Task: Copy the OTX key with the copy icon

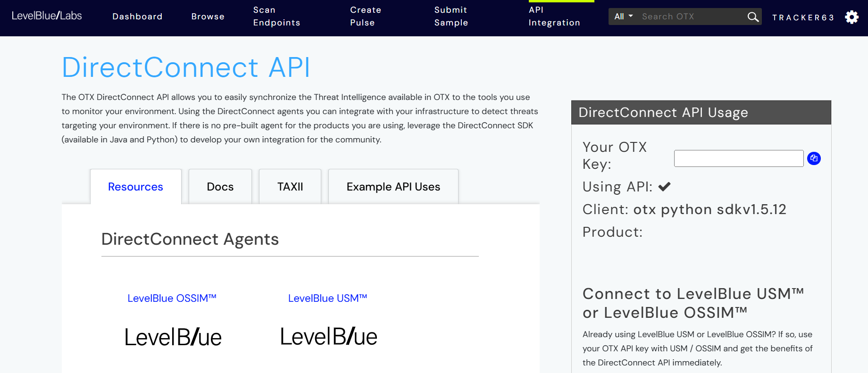Action: point(814,158)
